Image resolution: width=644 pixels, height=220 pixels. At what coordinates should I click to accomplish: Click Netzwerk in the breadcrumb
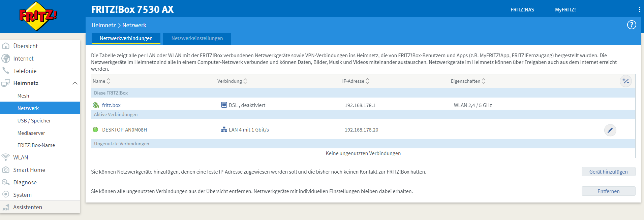134,25
